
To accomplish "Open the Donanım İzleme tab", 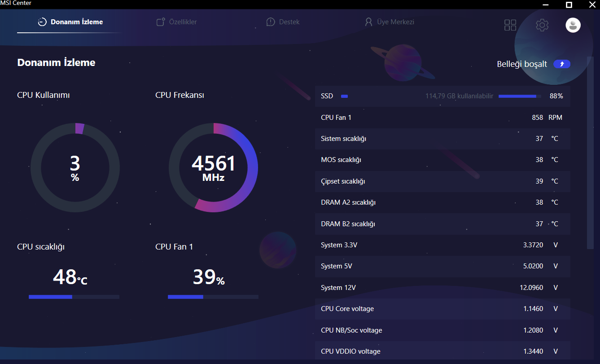I will (x=70, y=22).
